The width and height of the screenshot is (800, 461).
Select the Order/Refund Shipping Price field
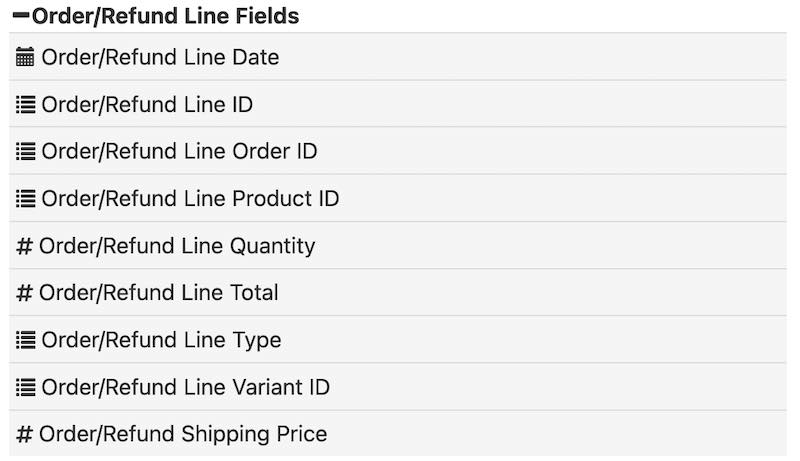(183, 434)
